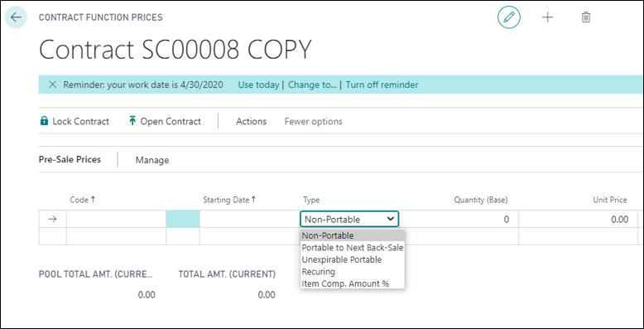
Task: Click Fewer options
Action: tap(314, 121)
